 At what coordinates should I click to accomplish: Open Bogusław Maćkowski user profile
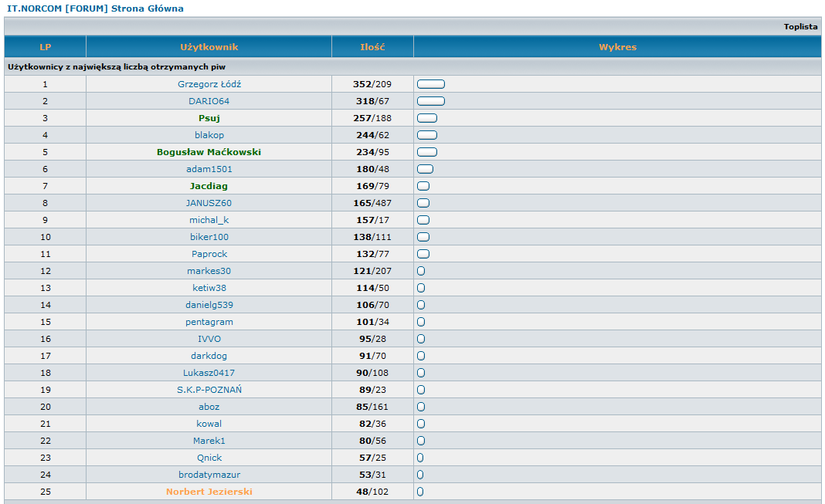209,152
